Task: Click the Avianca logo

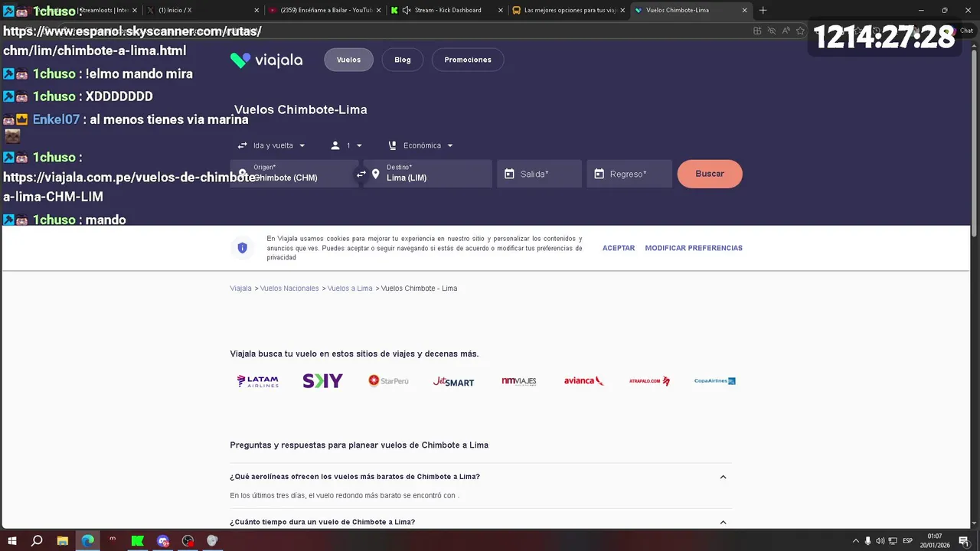Action: [584, 381]
